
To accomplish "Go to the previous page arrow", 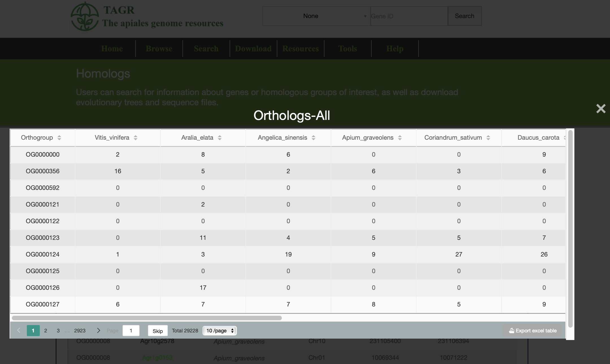I will pyautogui.click(x=19, y=330).
